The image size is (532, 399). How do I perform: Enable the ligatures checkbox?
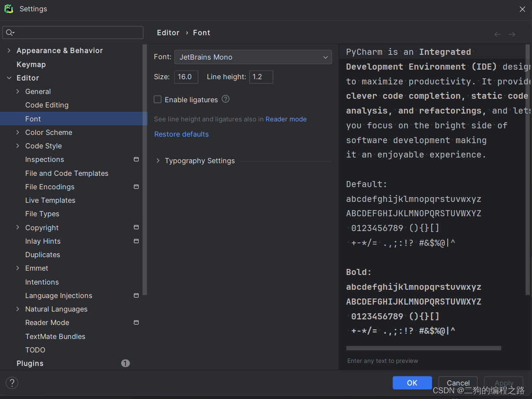click(x=158, y=100)
